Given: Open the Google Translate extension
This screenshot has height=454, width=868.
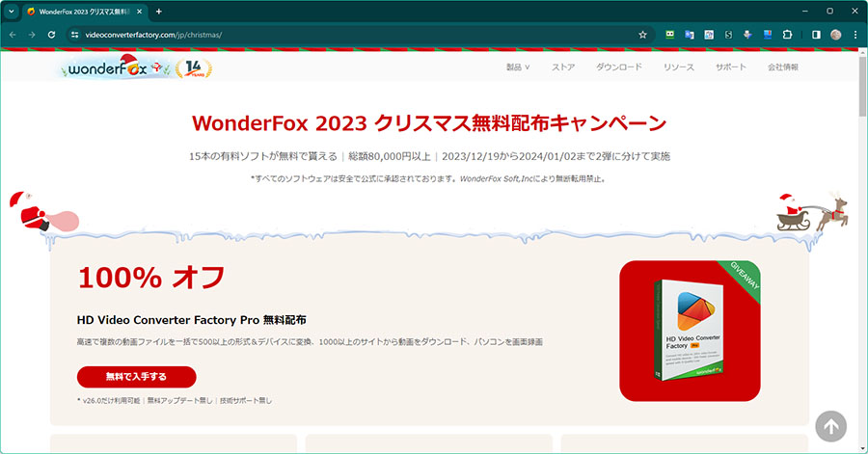Looking at the screenshot, I should point(690,35).
